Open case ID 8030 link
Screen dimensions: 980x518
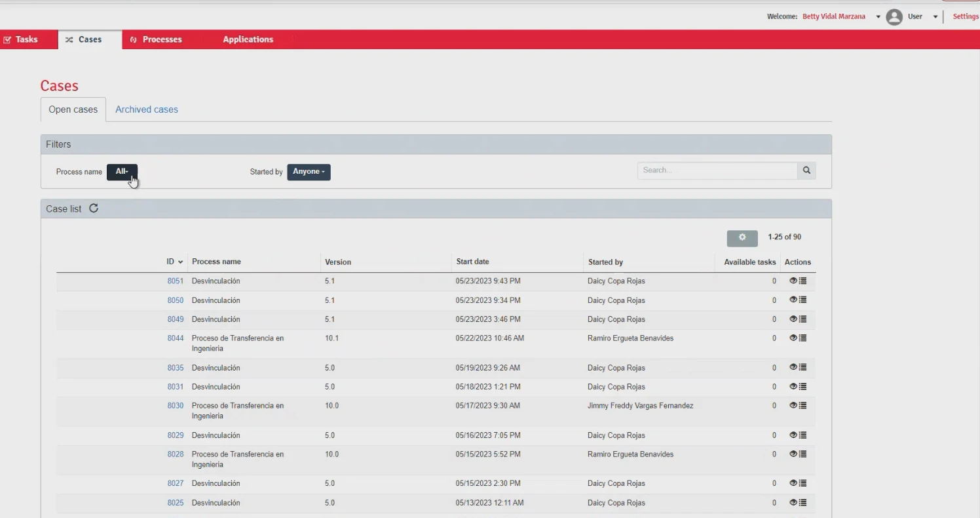(176, 406)
